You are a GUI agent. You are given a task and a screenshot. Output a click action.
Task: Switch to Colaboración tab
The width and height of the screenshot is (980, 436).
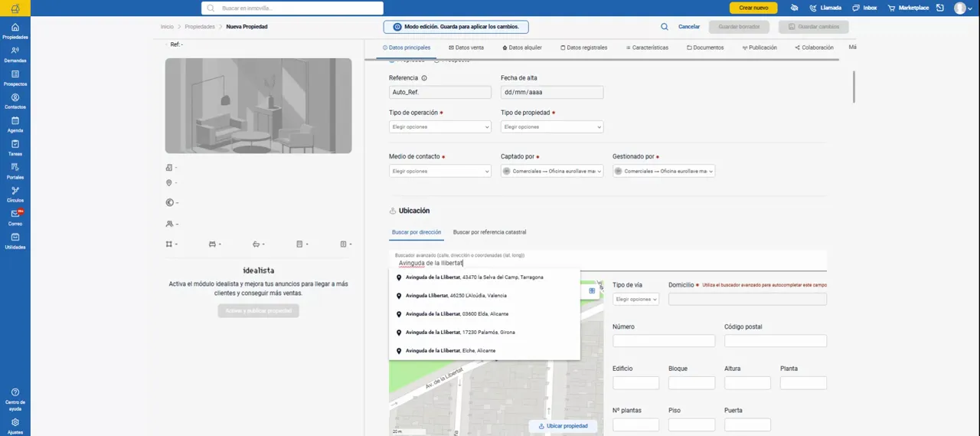814,48
